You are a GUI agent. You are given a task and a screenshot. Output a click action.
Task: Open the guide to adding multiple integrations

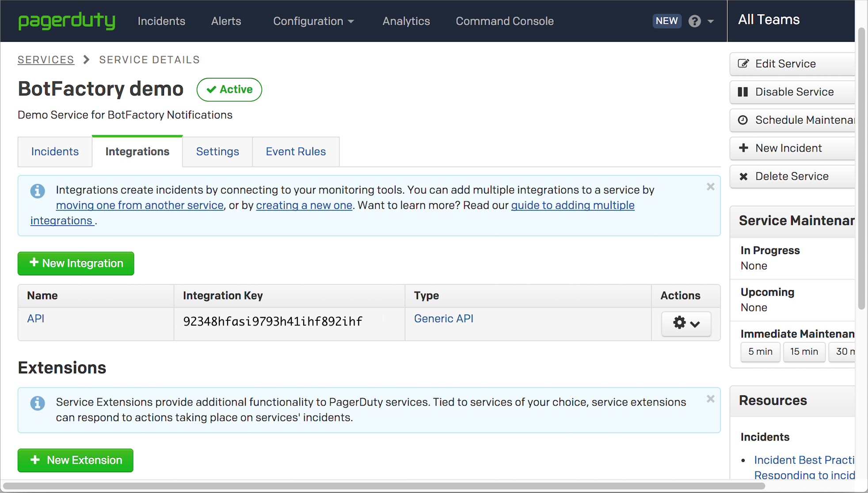coord(573,205)
